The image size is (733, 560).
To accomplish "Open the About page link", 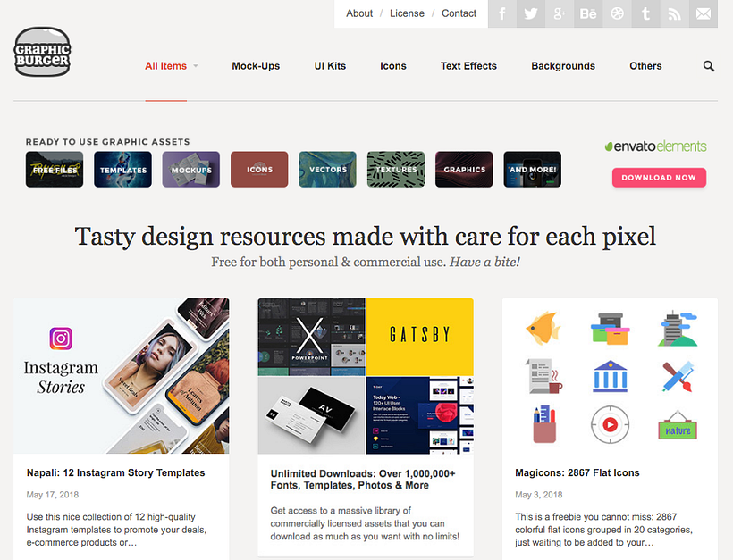I will pos(359,13).
